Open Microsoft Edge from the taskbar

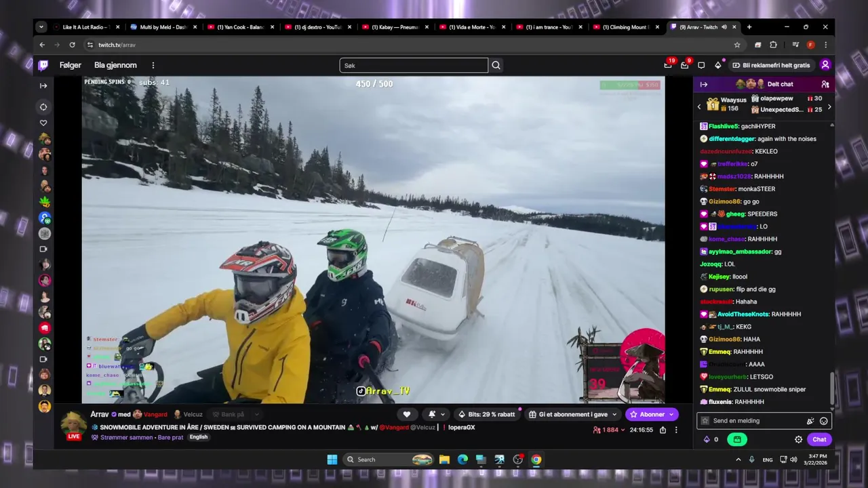point(462,460)
